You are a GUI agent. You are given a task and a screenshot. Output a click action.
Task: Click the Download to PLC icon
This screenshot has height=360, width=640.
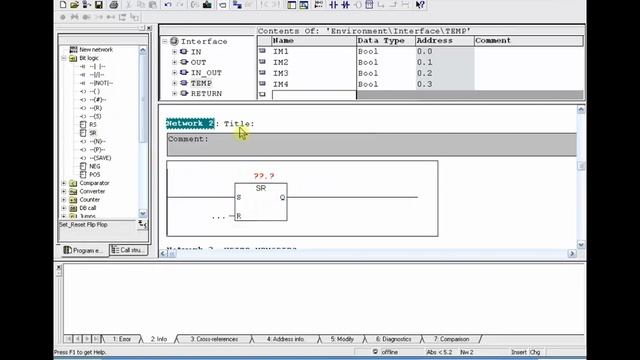point(207,5)
